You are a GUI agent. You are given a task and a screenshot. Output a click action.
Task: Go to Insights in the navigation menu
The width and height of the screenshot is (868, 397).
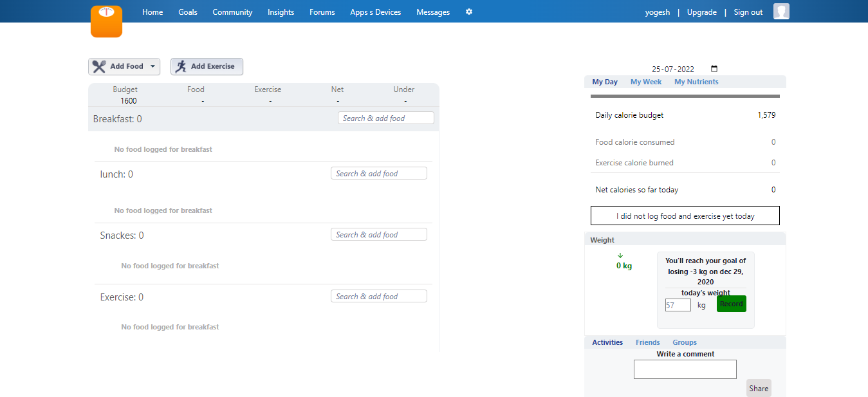(281, 12)
